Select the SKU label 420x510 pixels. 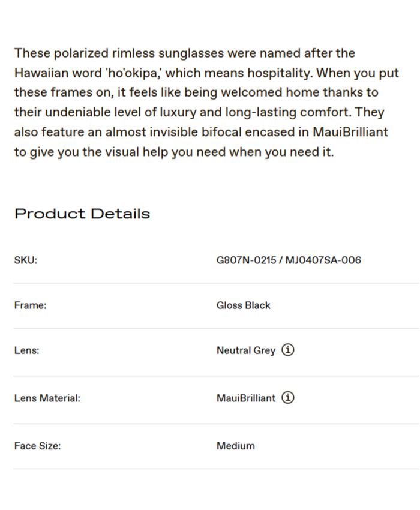point(26,260)
